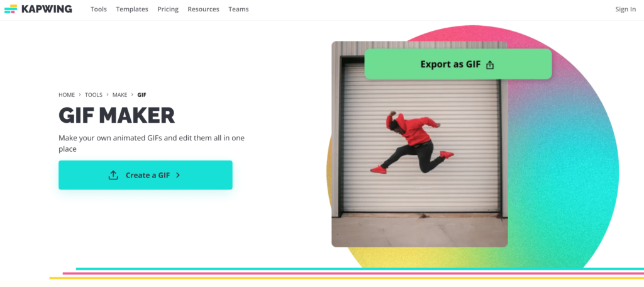Open the Teams nav item
This screenshot has height=287, width=644.
click(238, 9)
